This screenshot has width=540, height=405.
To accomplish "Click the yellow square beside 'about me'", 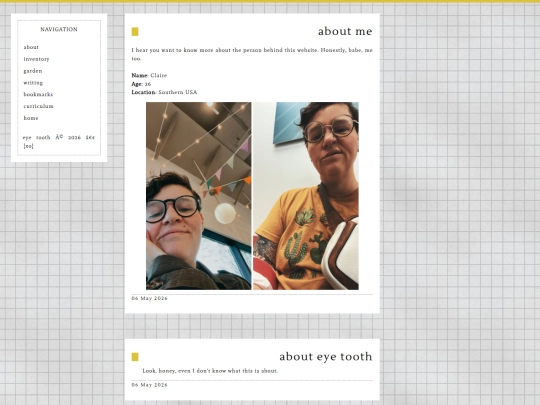I will 135,32.
